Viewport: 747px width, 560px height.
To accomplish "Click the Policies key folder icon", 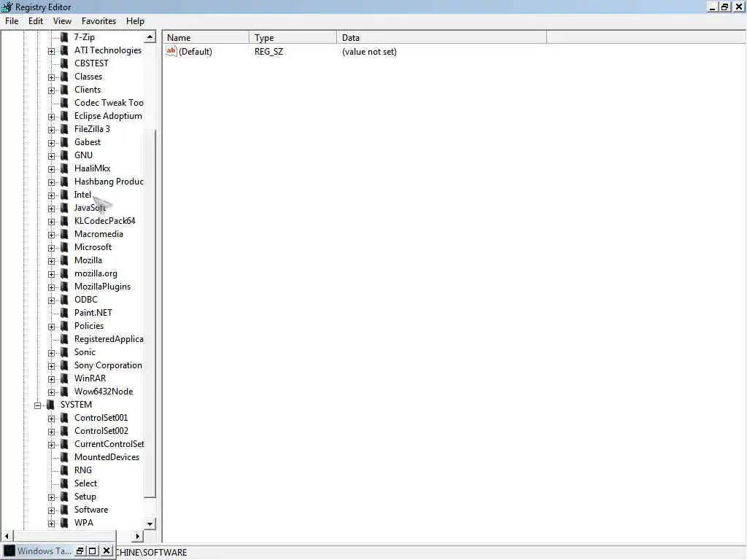I will 64,326.
